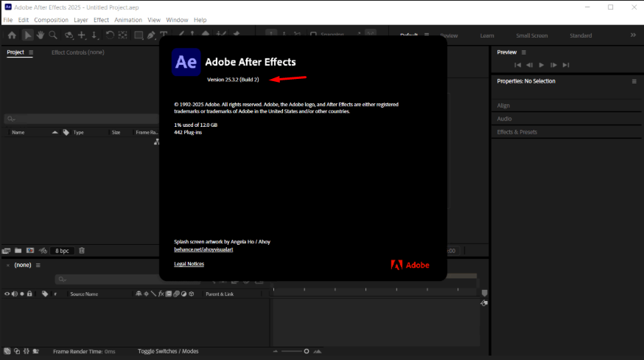This screenshot has width=644, height=360.
Task: Open the Legal Notices link
Action: point(189,264)
